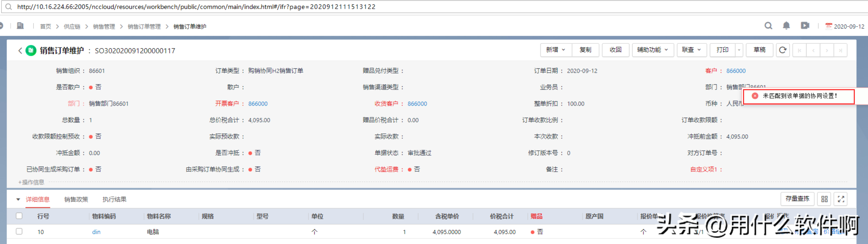
Task: Open the arrow next to 打印
Action: [739, 50]
